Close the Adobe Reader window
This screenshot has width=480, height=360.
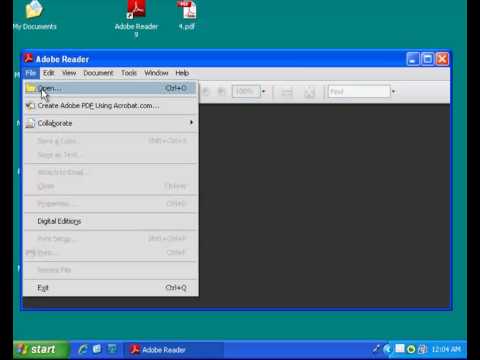(x=442, y=59)
